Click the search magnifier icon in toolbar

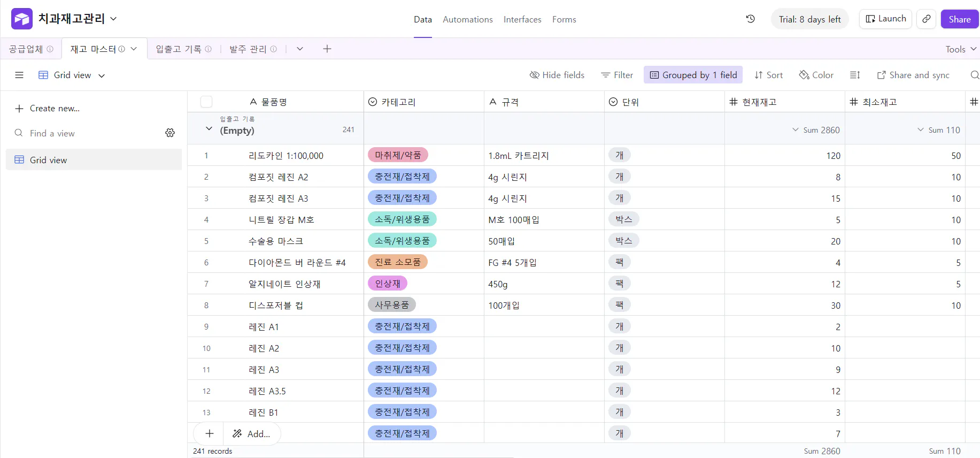[x=975, y=75]
